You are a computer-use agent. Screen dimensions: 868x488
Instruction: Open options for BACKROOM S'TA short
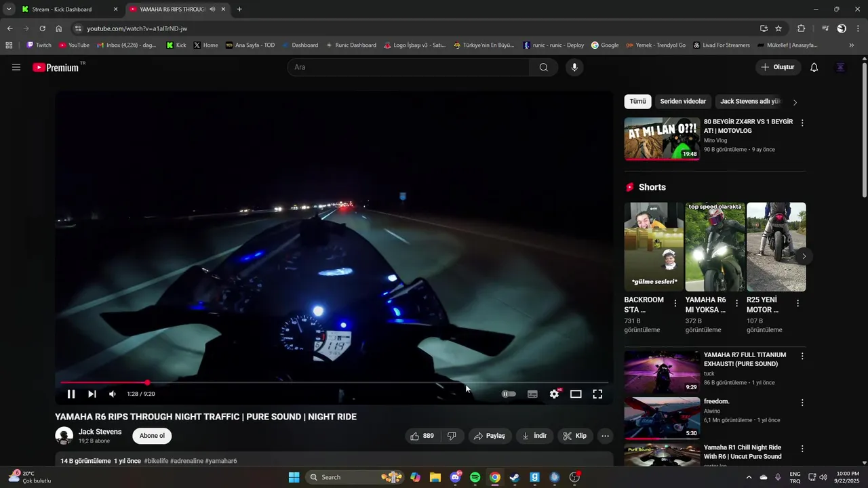click(x=675, y=303)
